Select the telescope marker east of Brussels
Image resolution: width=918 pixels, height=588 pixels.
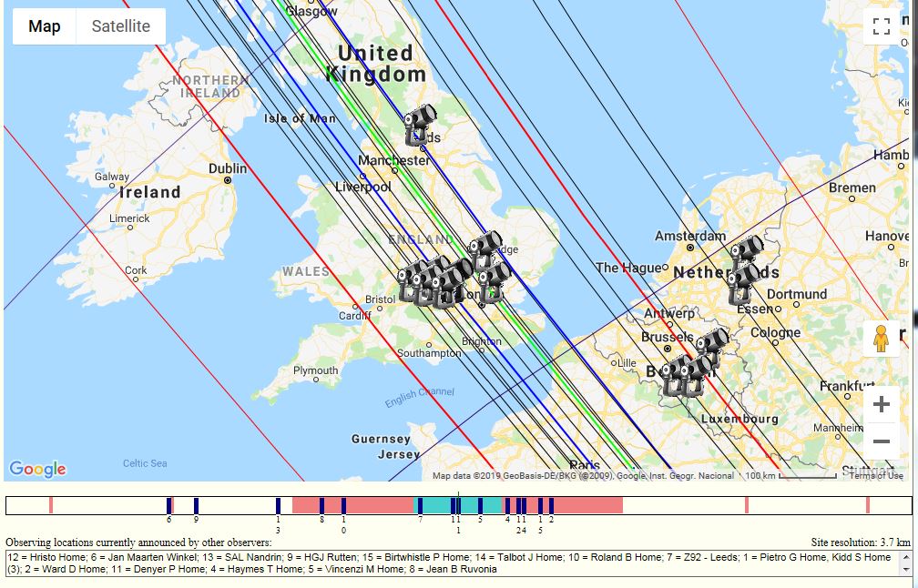tap(712, 346)
